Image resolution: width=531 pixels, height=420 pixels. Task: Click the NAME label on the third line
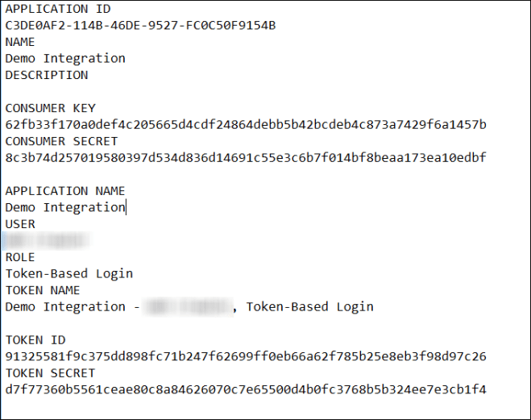pos(20,42)
